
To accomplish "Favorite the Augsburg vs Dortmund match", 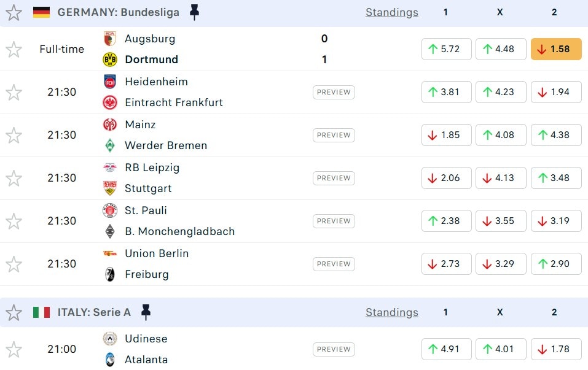I will pyautogui.click(x=14, y=49).
